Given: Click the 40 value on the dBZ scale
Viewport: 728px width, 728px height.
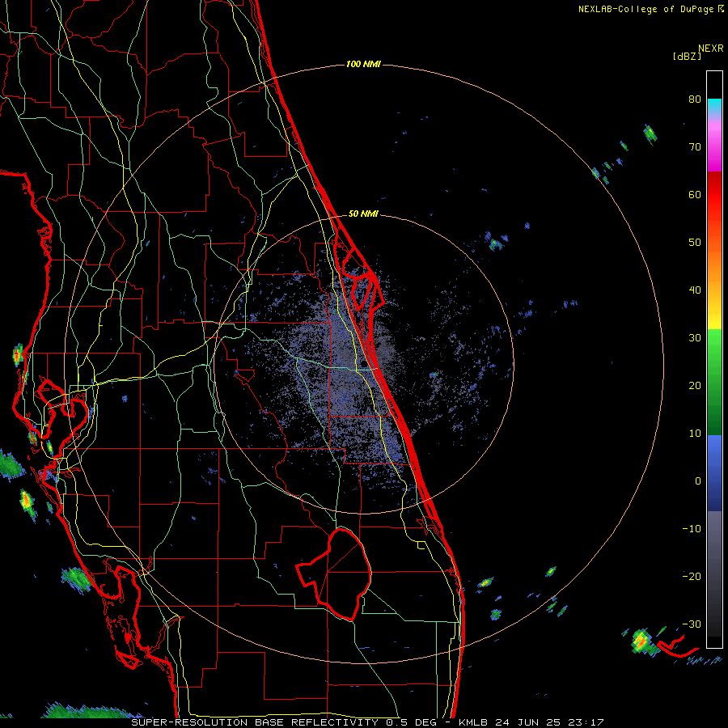Looking at the screenshot, I should coord(695,290).
